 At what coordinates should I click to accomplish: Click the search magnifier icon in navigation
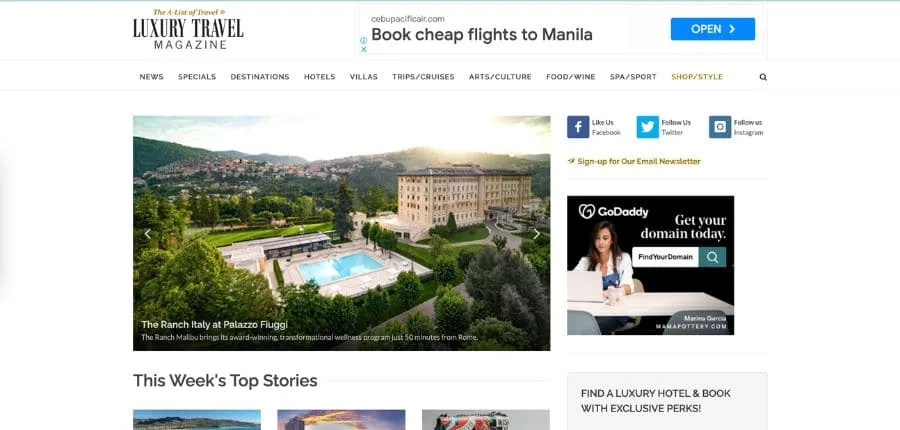pyautogui.click(x=763, y=77)
